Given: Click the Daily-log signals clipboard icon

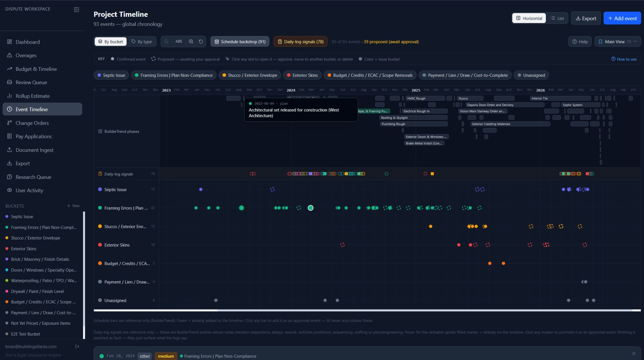Looking at the screenshot, I should point(100,174).
